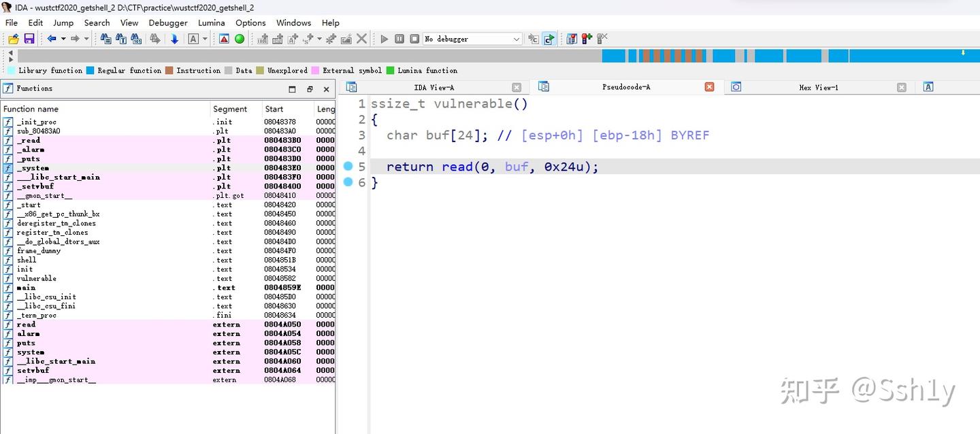Jump forward with the gray right arrow

pyautogui.click(x=75, y=39)
